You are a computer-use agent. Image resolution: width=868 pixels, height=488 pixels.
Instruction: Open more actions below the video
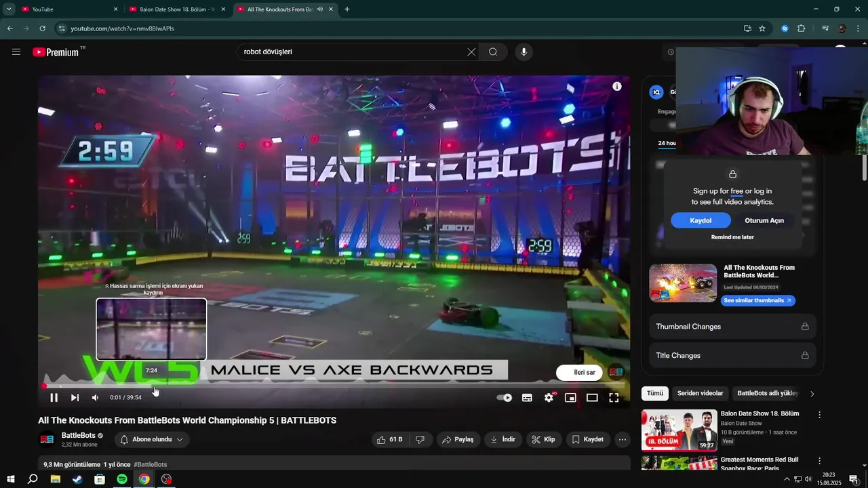click(x=623, y=439)
